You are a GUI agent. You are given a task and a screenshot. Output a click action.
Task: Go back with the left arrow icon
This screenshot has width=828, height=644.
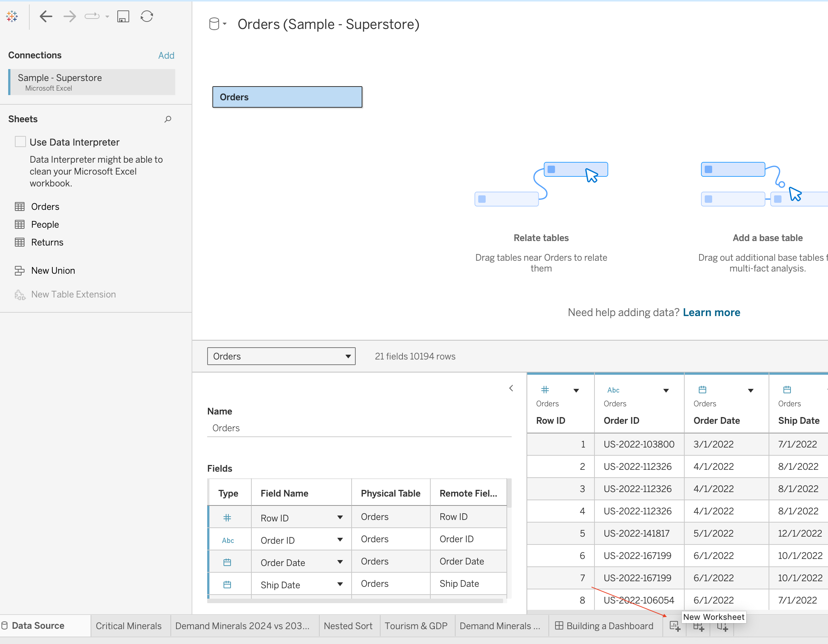[46, 16]
